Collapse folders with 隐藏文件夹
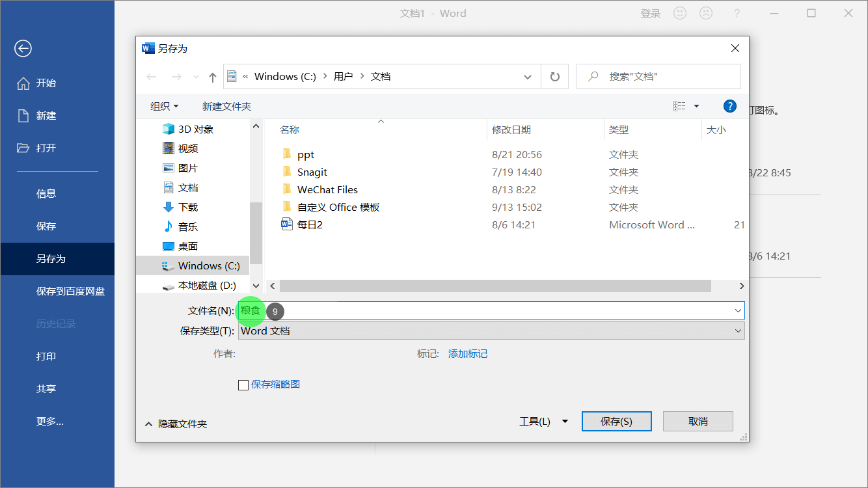Viewport: 868px width, 488px height. [176, 424]
